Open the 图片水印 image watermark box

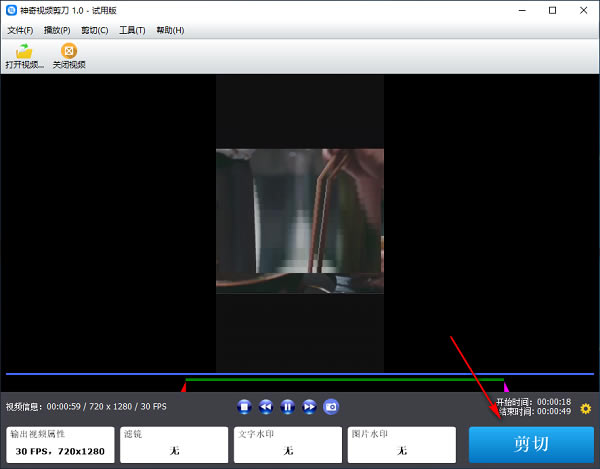(x=402, y=444)
